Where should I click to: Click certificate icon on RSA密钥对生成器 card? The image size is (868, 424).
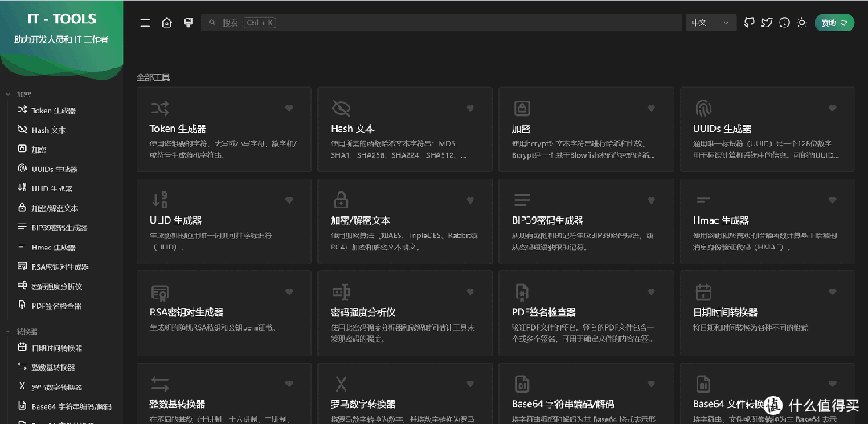159,292
